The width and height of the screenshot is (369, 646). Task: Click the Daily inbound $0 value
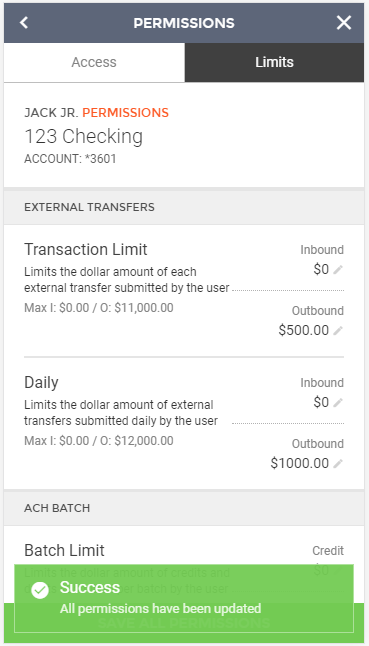click(321, 402)
